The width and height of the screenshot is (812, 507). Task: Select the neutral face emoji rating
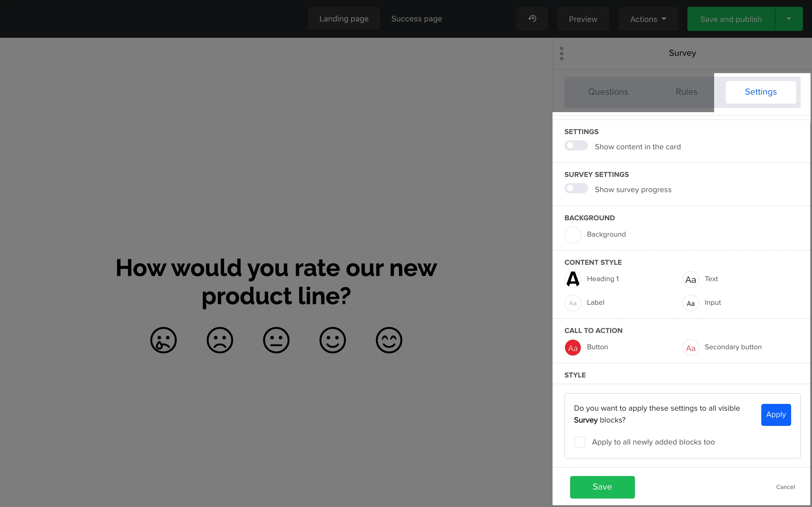point(276,340)
